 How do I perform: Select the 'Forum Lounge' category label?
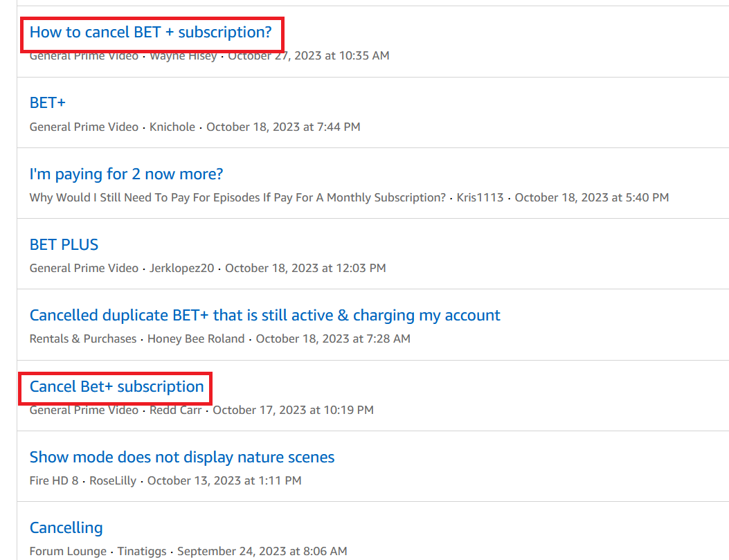coord(68,552)
